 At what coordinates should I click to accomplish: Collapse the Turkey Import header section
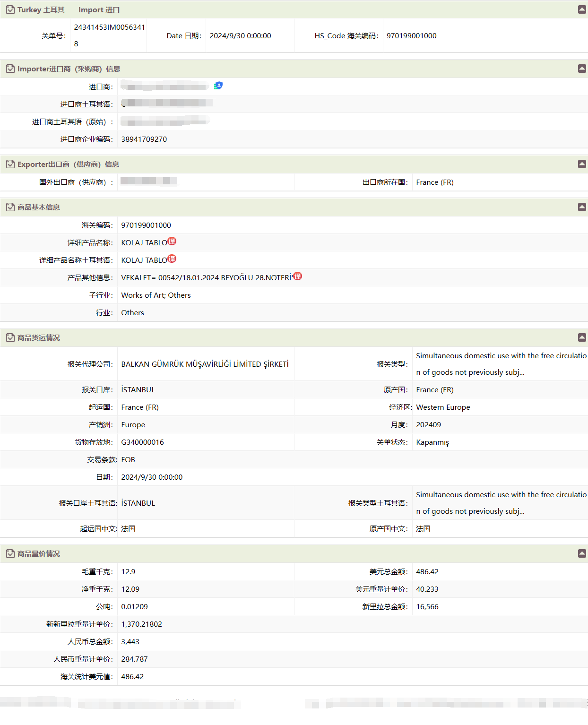582,9
